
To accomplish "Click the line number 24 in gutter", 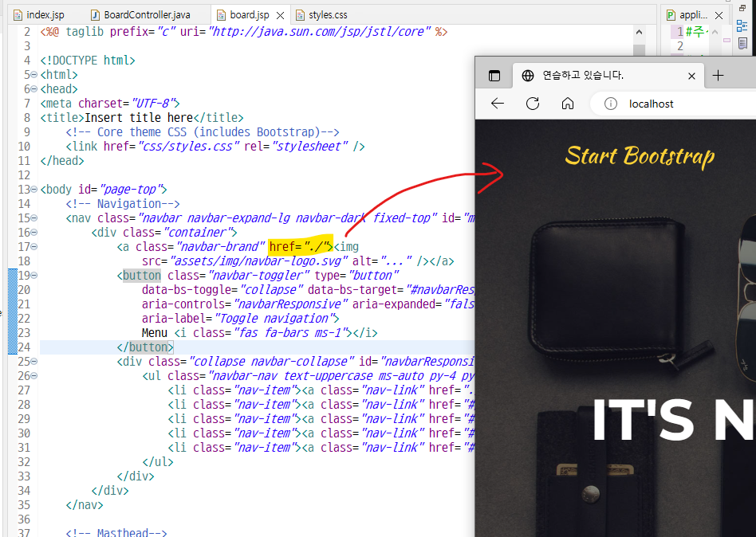I will coord(24,347).
